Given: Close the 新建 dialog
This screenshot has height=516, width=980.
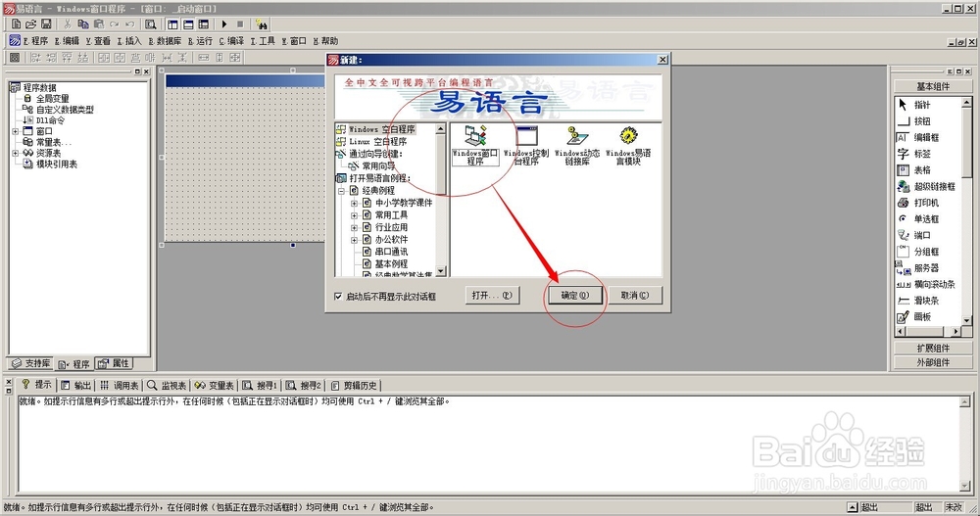Looking at the screenshot, I should 662,60.
